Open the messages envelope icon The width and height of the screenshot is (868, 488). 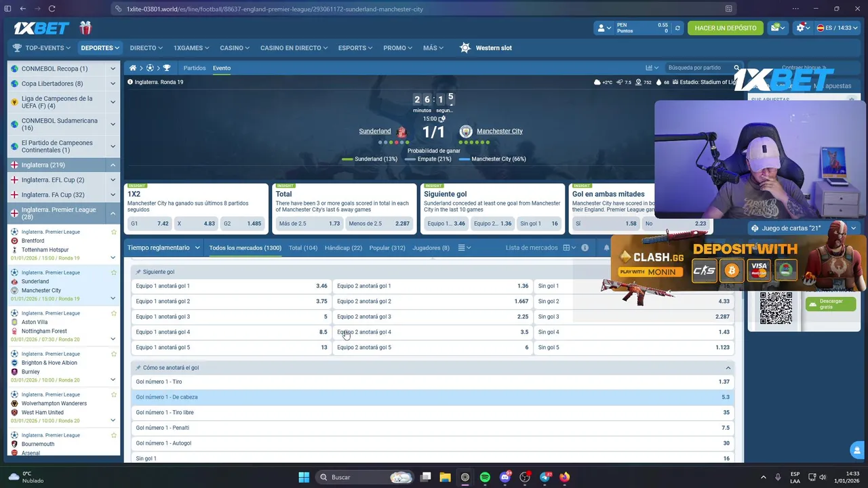[775, 28]
